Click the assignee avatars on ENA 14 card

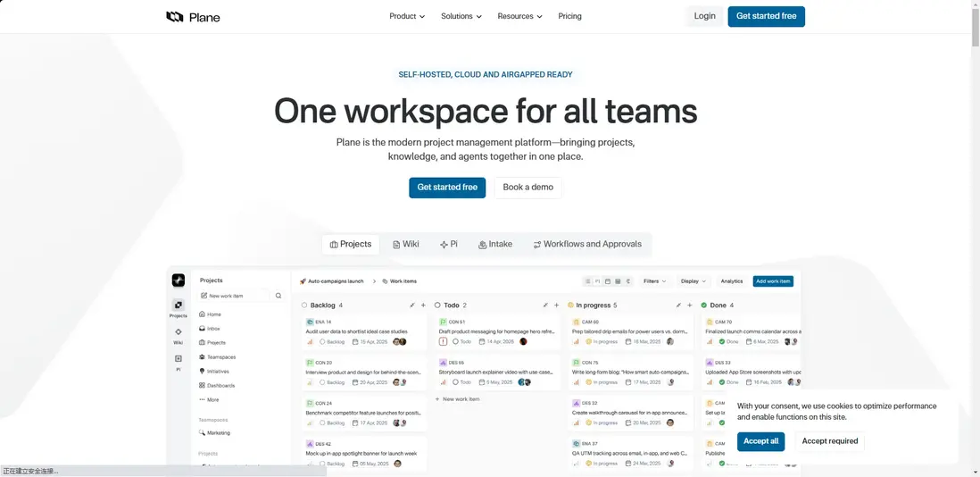pyautogui.click(x=399, y=341)
